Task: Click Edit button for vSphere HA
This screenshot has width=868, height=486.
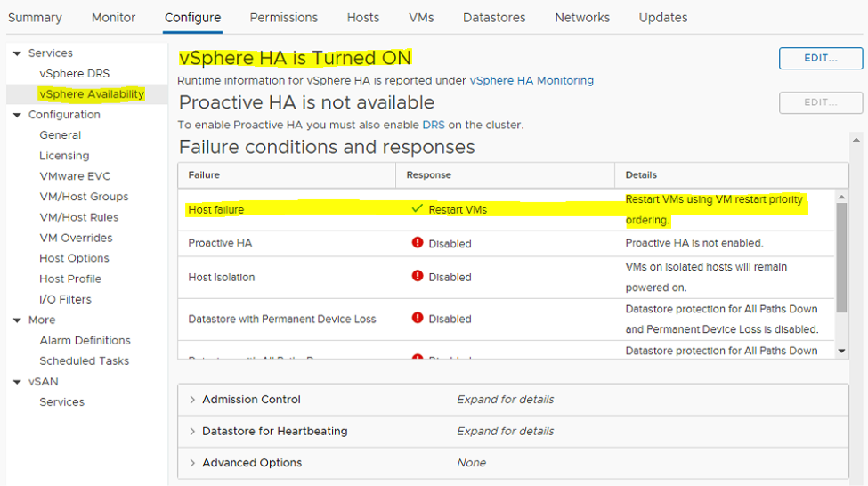Action: tap(820, 58)
